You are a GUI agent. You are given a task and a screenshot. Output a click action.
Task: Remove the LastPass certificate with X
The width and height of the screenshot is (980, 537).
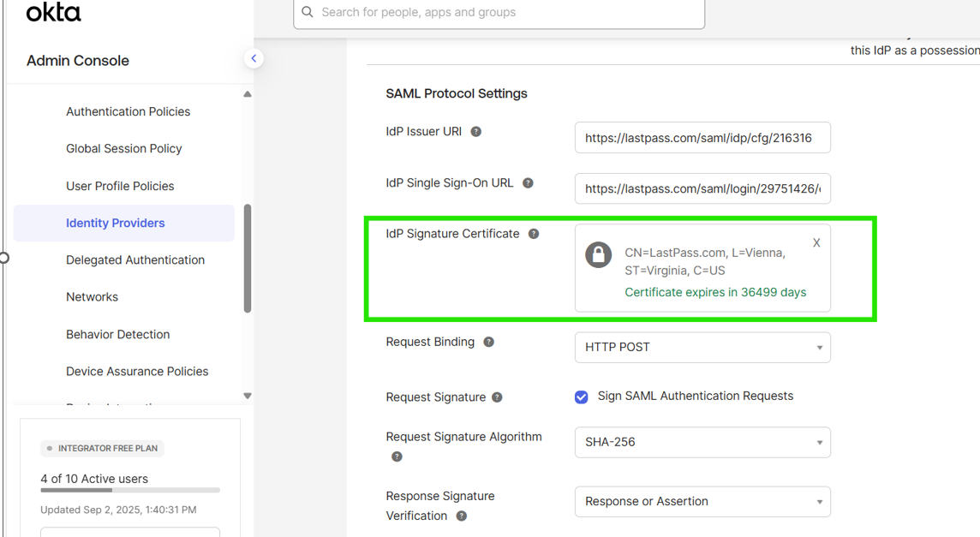click(x=816, y=243)
